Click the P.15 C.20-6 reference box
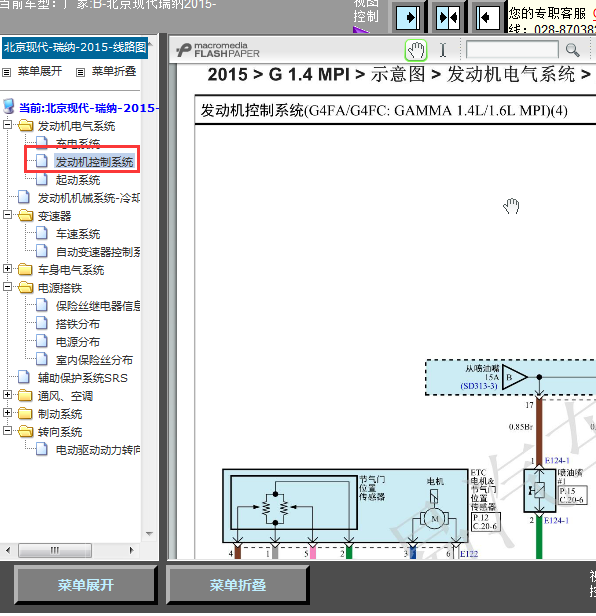Screen dimensions: 596x616 [572, 495]
